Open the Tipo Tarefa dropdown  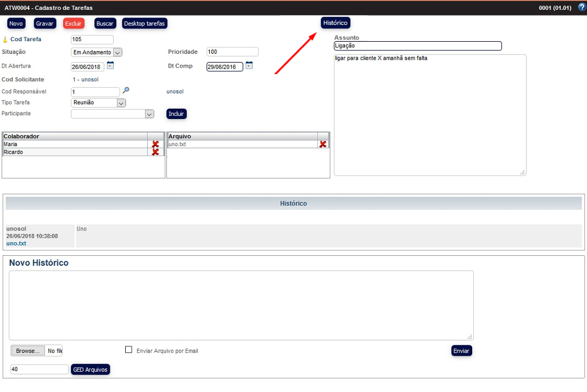tap(121, 103)
